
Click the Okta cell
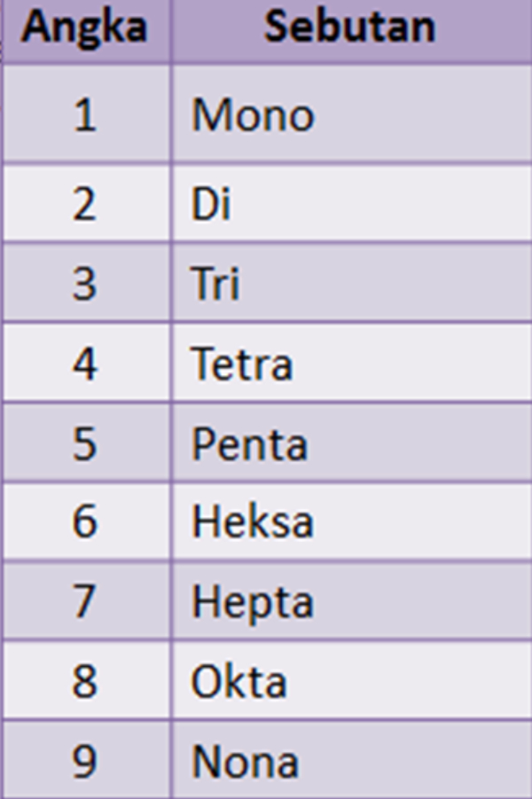tap(352, 680)
